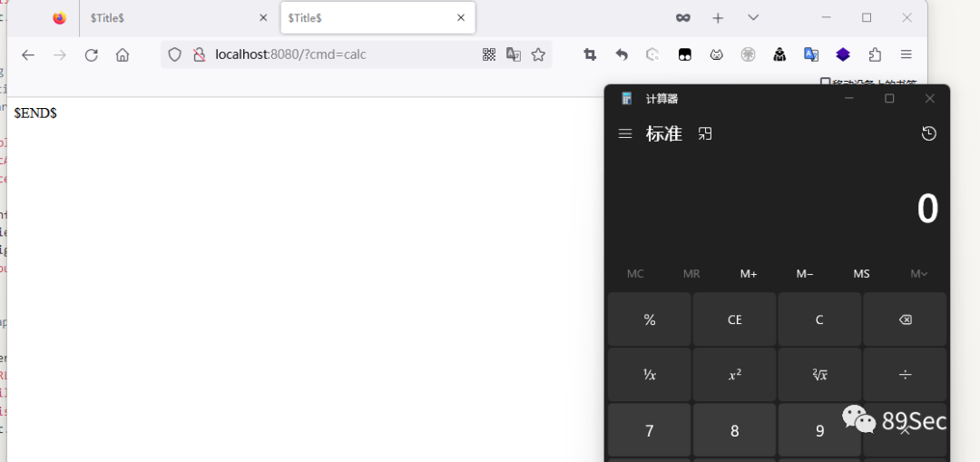List all tabs dropdown arrow

(x=753, y=17)
